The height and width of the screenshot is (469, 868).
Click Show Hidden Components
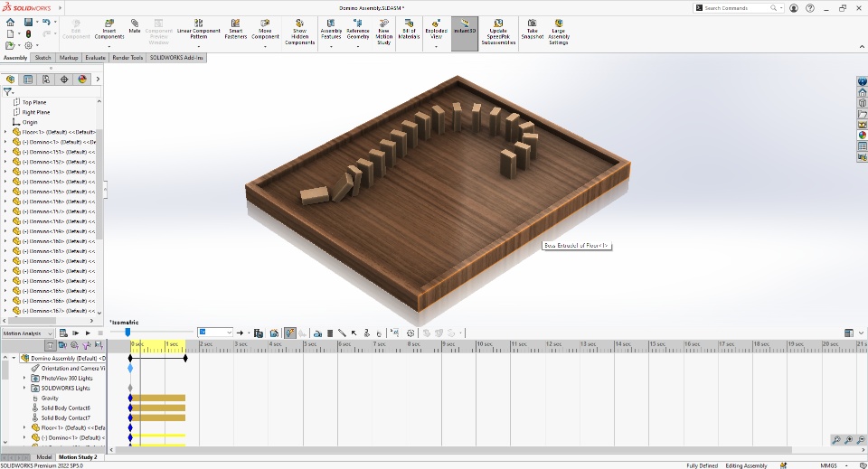pyautogui.click(x=299, y=32)
